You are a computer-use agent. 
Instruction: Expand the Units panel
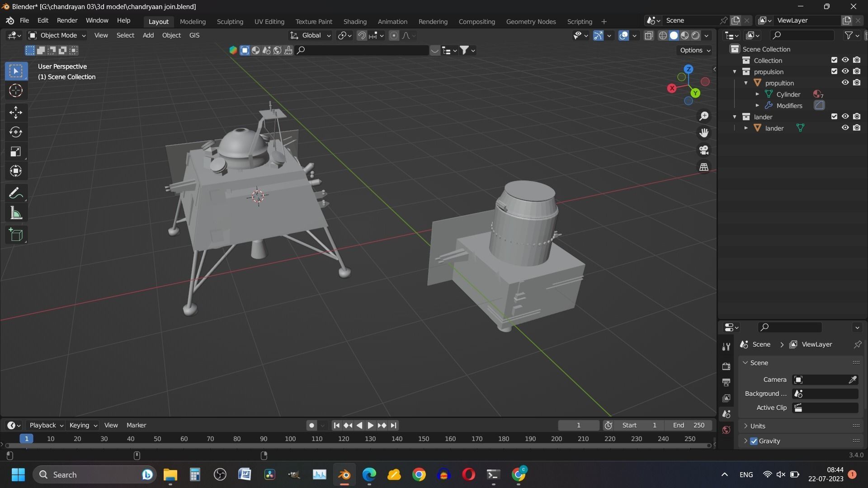[x=758, y=426]
